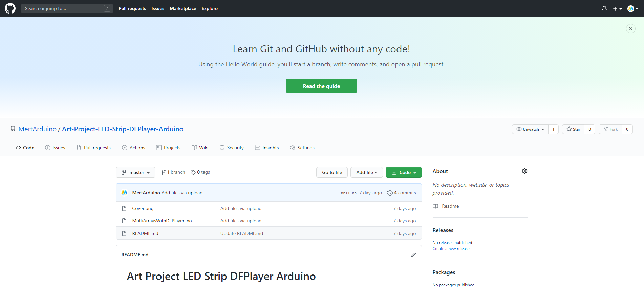The height and width of the screenshot is (287, 644).
Task: View the 1 branch link
Action: (x=173, y=172)
